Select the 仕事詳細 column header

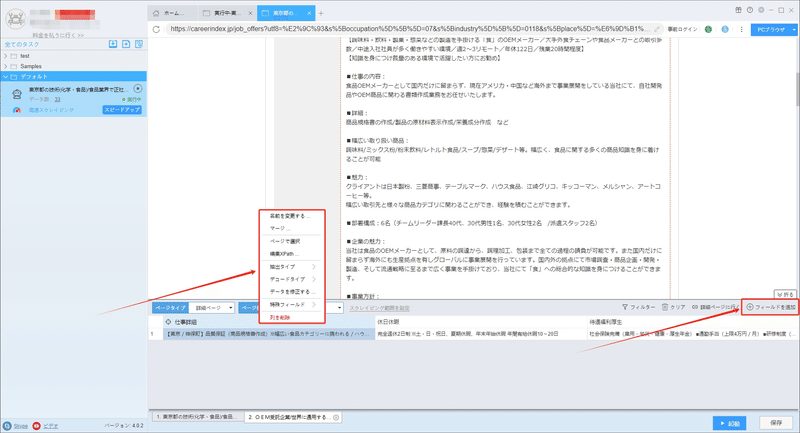269,322
